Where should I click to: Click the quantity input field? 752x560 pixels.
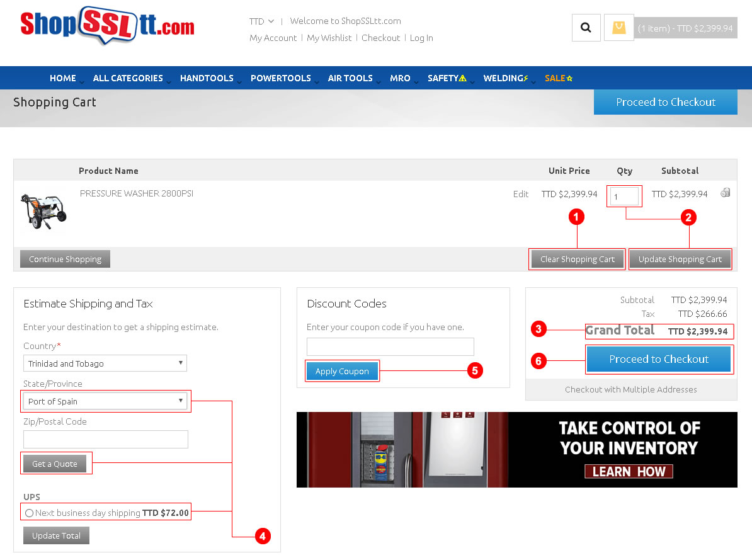pos(624,197)
